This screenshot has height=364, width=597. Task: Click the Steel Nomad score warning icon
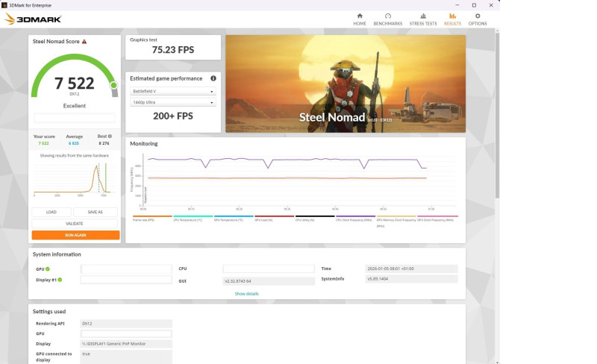84,42
